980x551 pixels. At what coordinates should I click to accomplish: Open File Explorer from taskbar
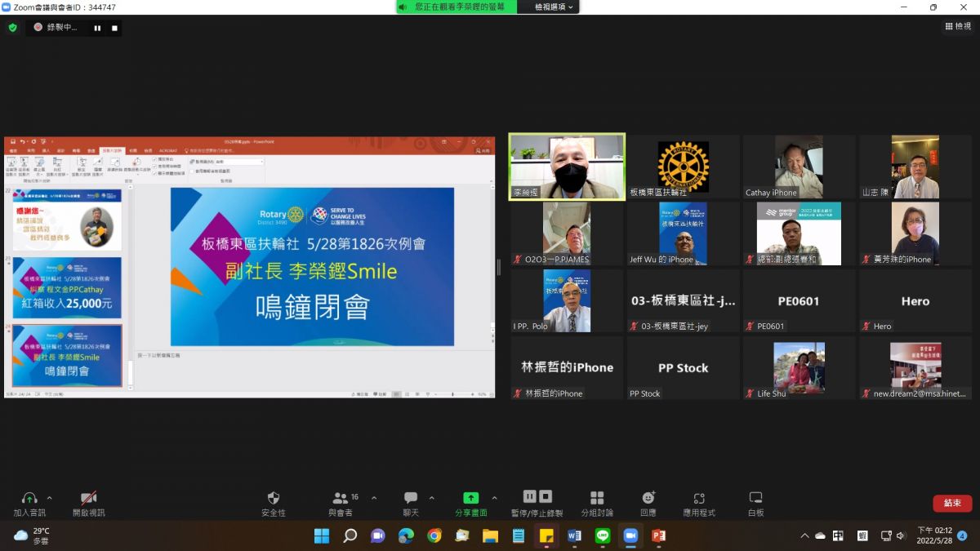pos(490,535)
